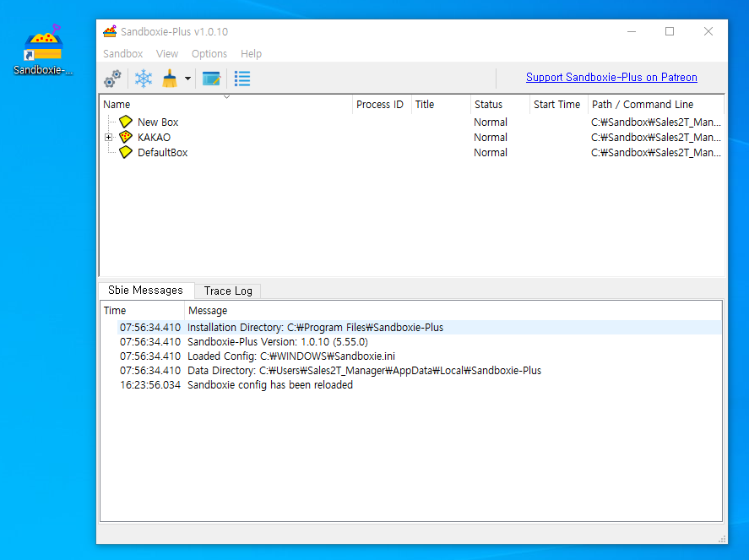Click the window resize grip corner

coord(722,539)
